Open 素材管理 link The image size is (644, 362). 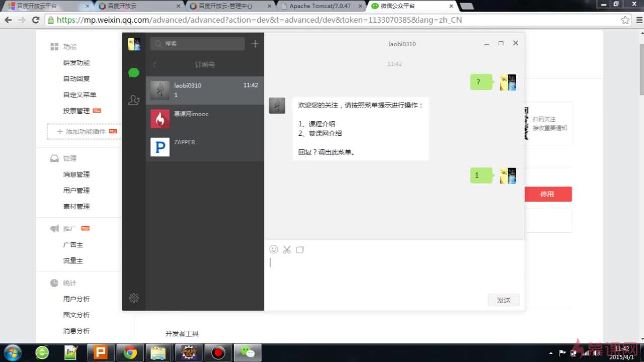pyautogui.click(x=76, y=207)
